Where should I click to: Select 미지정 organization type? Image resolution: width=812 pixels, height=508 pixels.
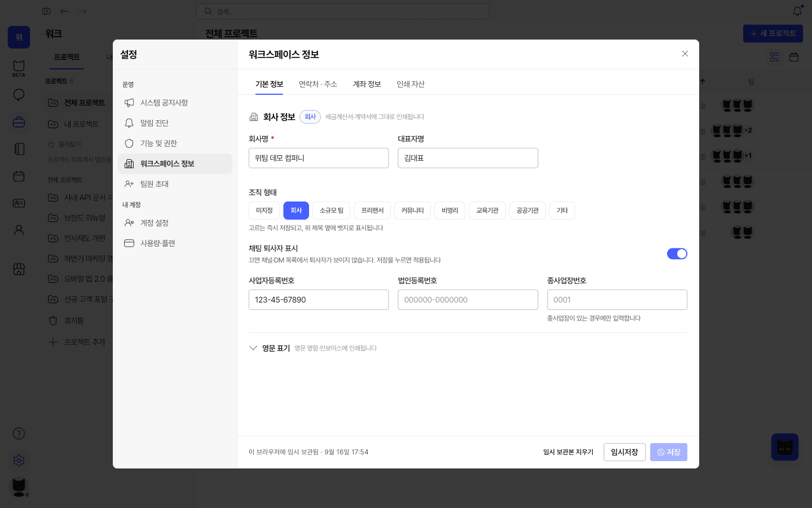[264, 211]
